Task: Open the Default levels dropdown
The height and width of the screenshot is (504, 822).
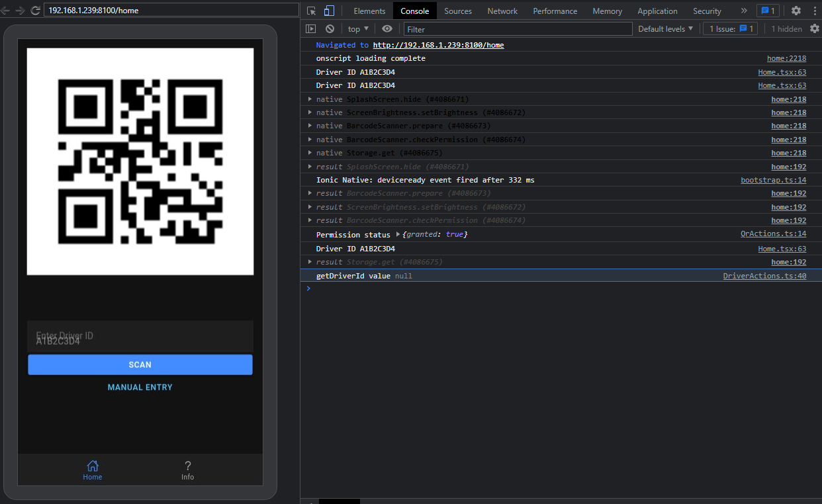Action: click(x=665, y=29)
